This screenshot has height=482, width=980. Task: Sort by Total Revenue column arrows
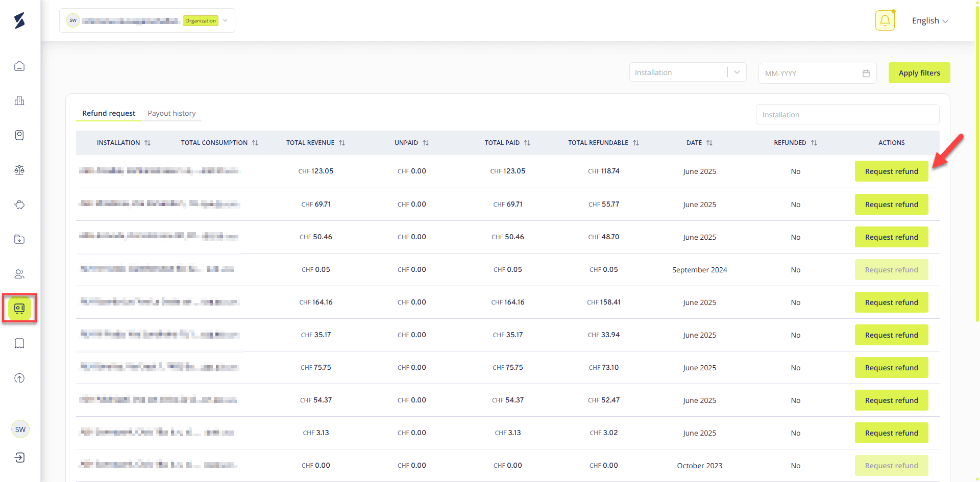(342, 143)
